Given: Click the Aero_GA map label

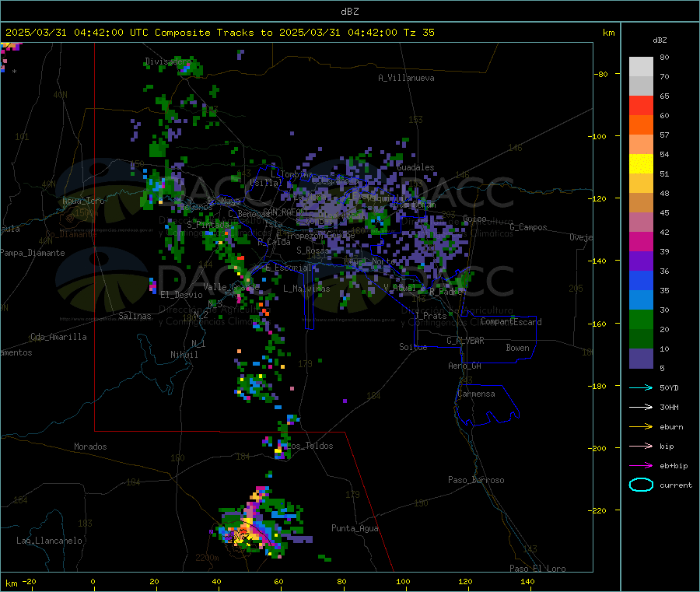Looking at the screenshot, I should 465,366.
